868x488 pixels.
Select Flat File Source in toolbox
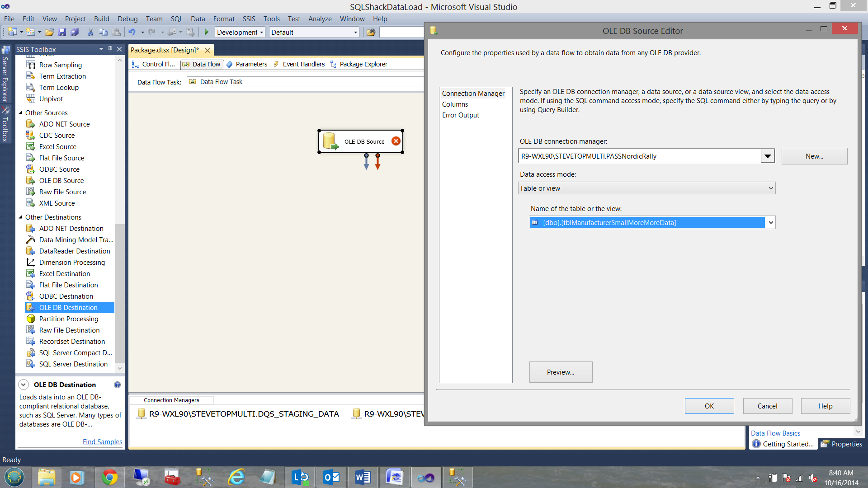[x=61, y=158]
